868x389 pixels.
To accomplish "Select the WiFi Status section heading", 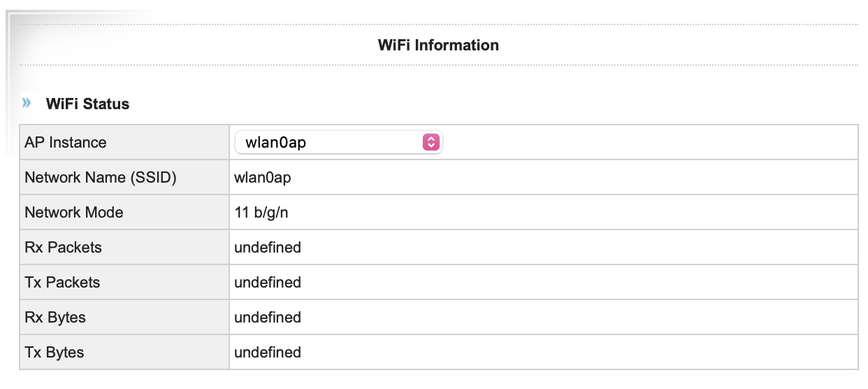I will tap(87, 104).
